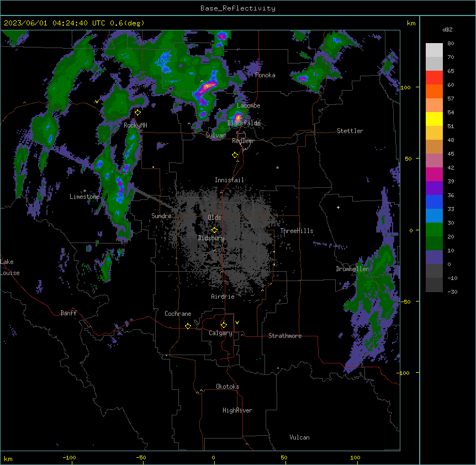Choose the orange swatch between 57 and 60 dBZ
Image resolution: width=476 pixels, height=465 pixels.
click(434, 91)
